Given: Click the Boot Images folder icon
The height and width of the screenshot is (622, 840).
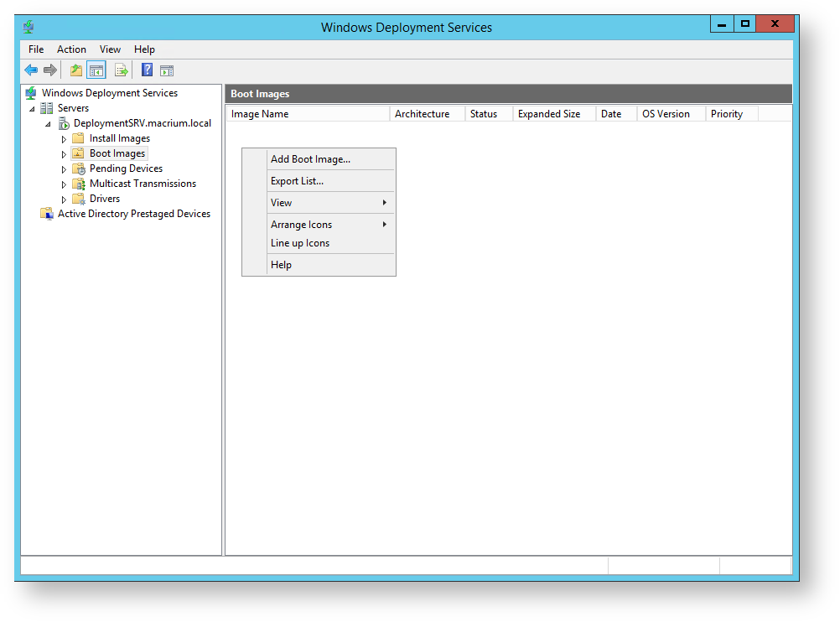Looking at the screenshot, I should pyautogui.click(x=78, y=153).
